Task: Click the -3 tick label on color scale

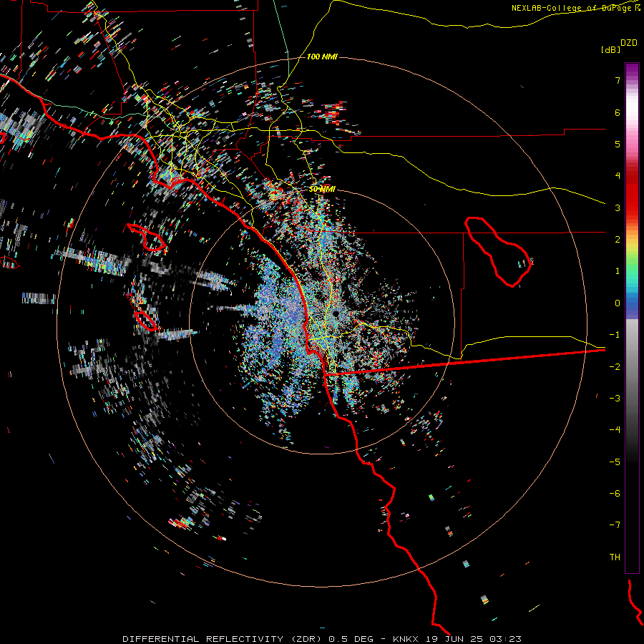Action: [615, 399]
